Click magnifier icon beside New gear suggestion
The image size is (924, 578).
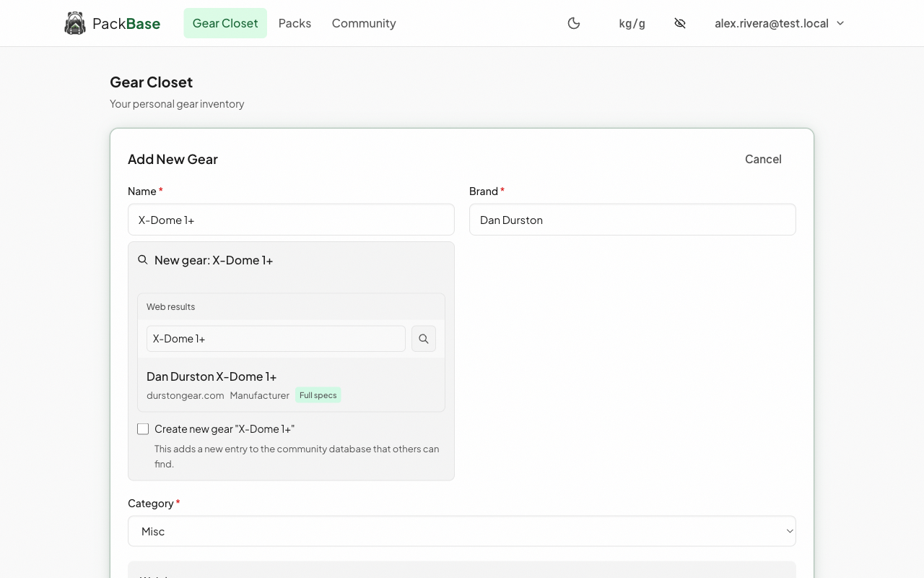pos(143,260)
